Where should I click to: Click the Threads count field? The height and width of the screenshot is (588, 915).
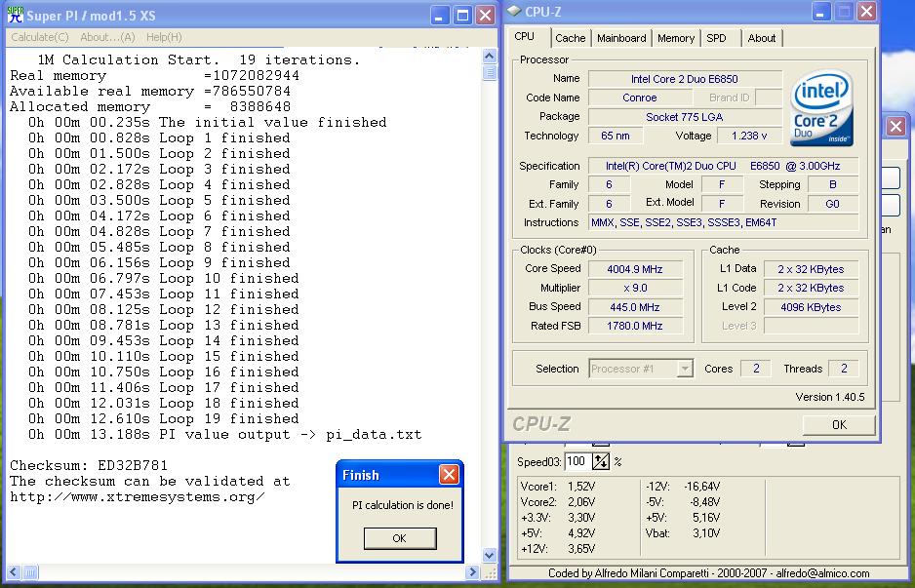point(843,368)
